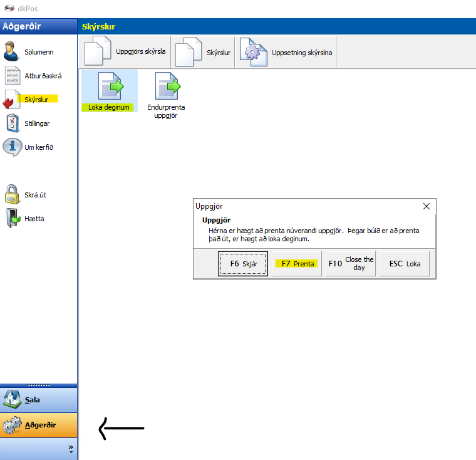Close the Uppgjör dialog with X
The height and width of the screenshot is (460, 476).
pos(427,206)
